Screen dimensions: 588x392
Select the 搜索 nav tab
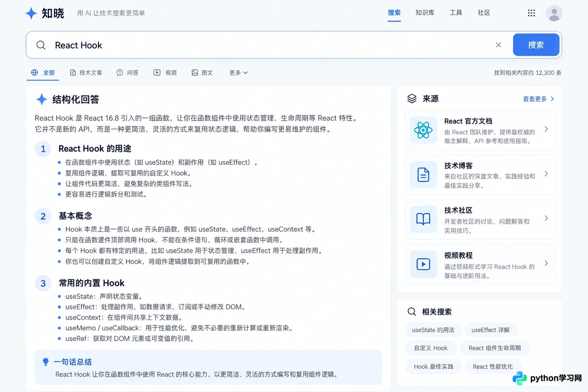pyautogui.click(x=394, y=13)
